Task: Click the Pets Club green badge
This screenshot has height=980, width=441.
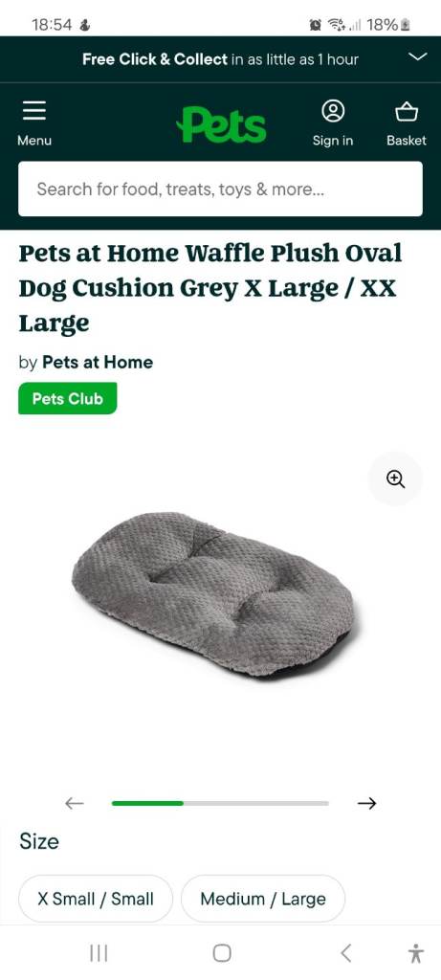Action: (x=68, y=398)
